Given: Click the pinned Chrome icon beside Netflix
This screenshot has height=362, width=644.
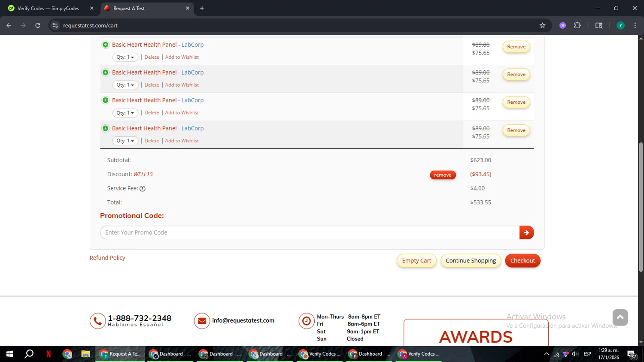Looking at the screenshot, I should coord(67,354).
